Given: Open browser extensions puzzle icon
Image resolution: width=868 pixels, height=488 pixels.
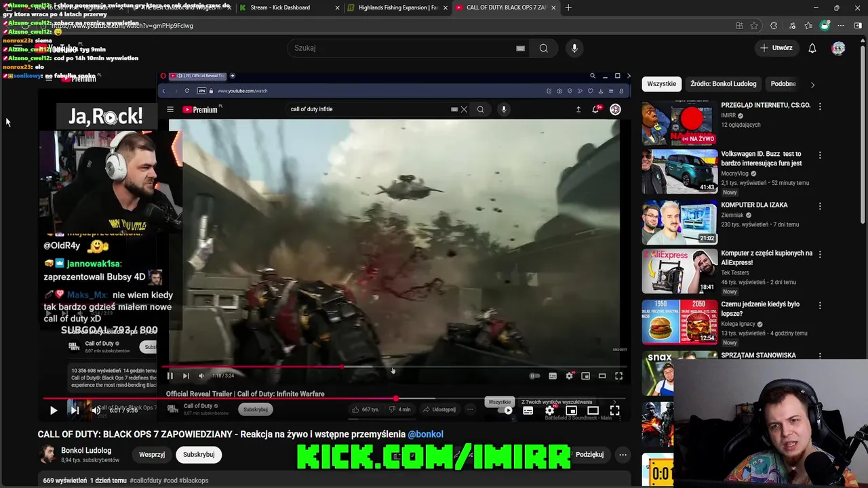Looking at the screenshot, I should point(774,26).
